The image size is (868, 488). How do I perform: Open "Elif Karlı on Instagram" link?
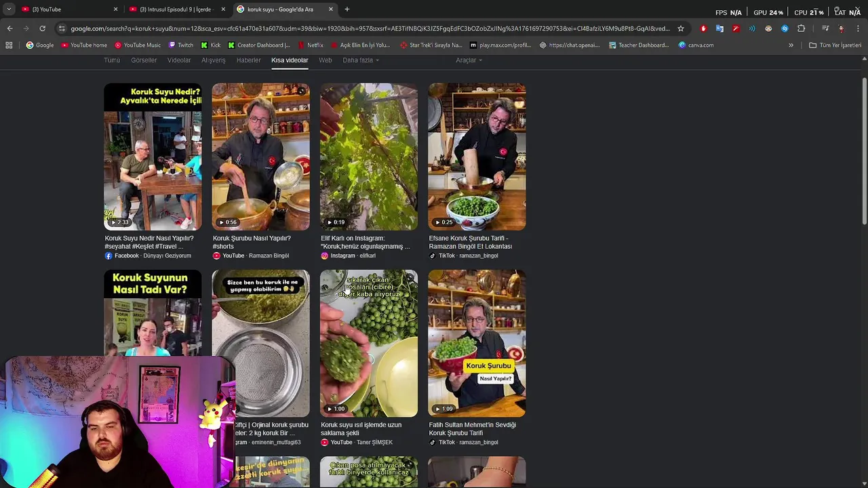coord(365,242)
